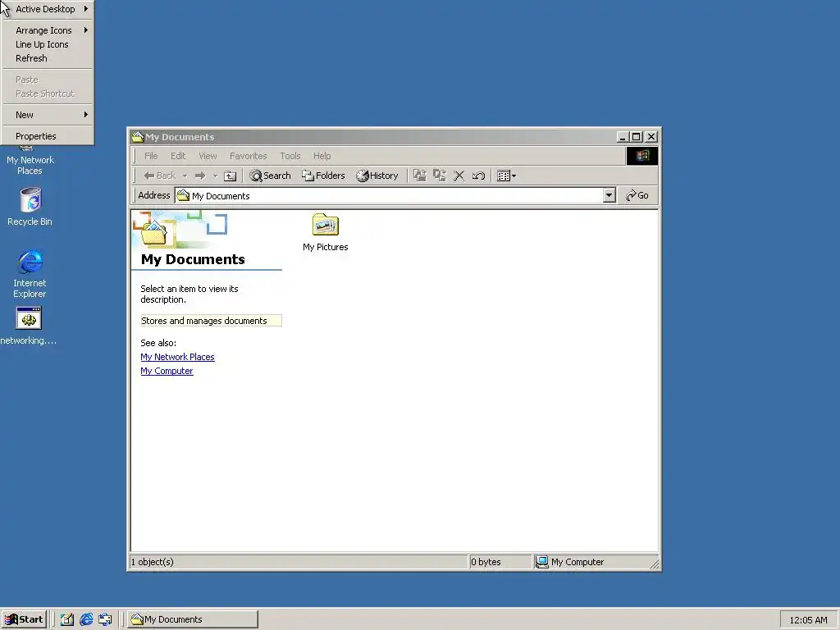Open the View menu
The height and width of the screenshot is (630, 840).
[208, 156]
